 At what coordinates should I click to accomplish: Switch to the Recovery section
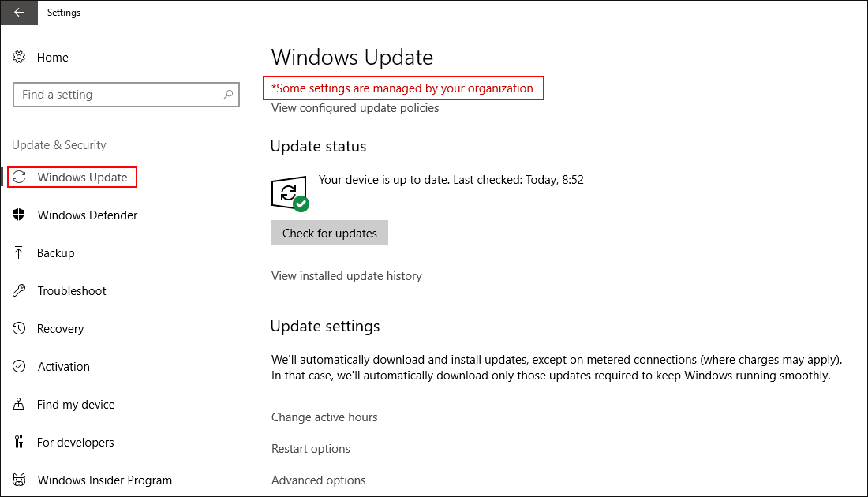pos(60,329)
